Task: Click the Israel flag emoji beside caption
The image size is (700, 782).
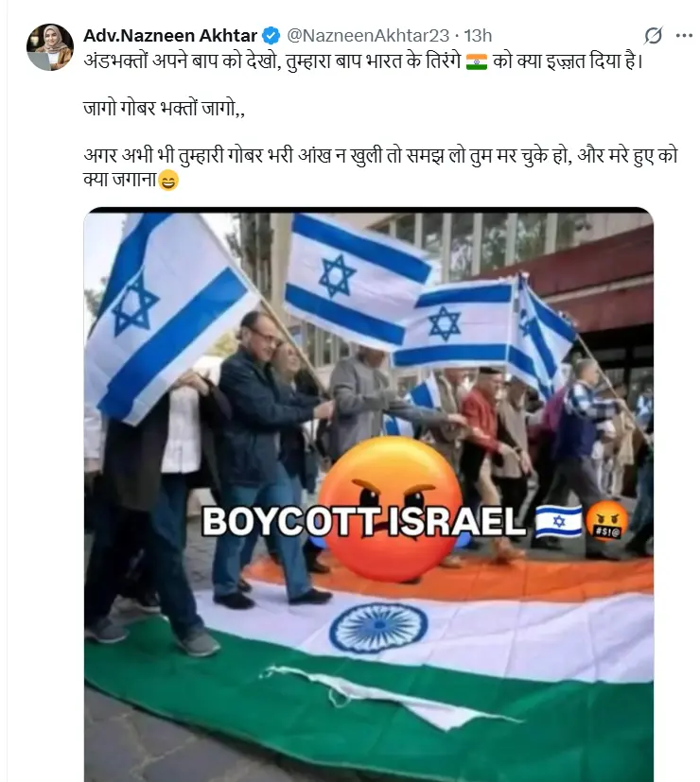Action: 559,521
